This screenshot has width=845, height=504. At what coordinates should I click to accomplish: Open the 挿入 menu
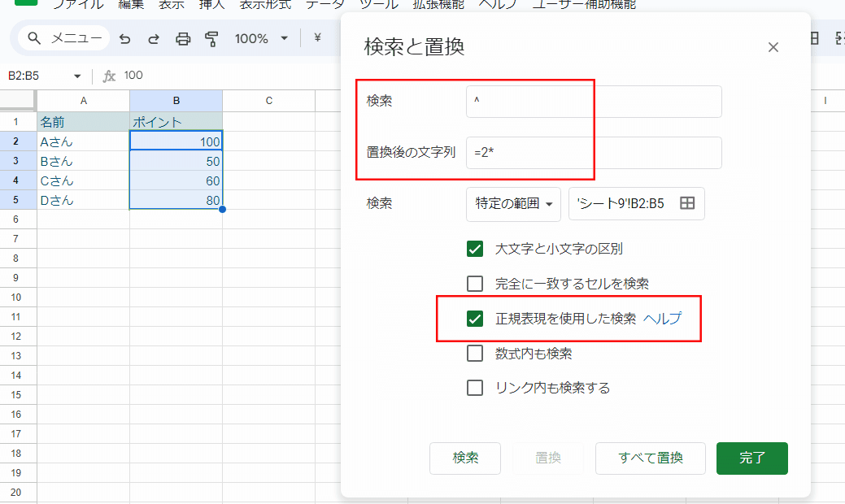[211, 5]
